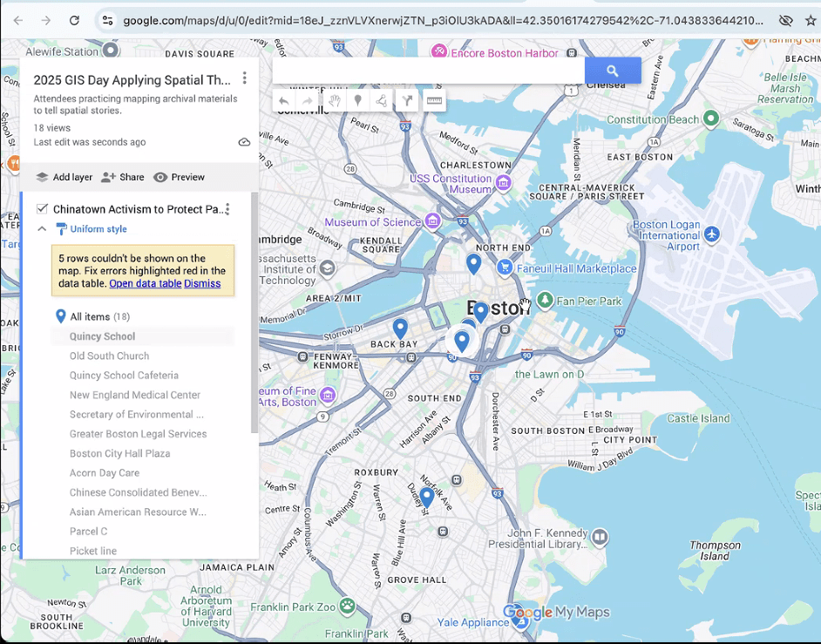Open the Measure distances ruler tool
This screenshot has width=821, height=644.
coord(435,100)
